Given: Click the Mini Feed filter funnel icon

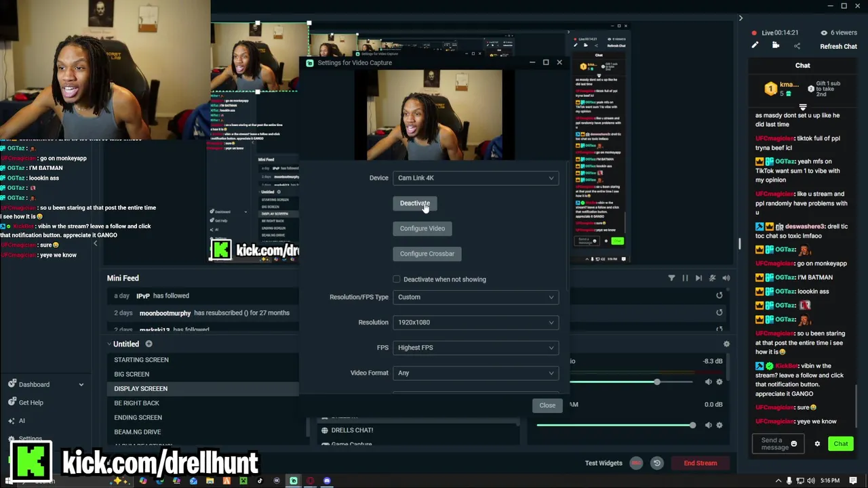Looking at the screenshot, I should tap(671, 278).
